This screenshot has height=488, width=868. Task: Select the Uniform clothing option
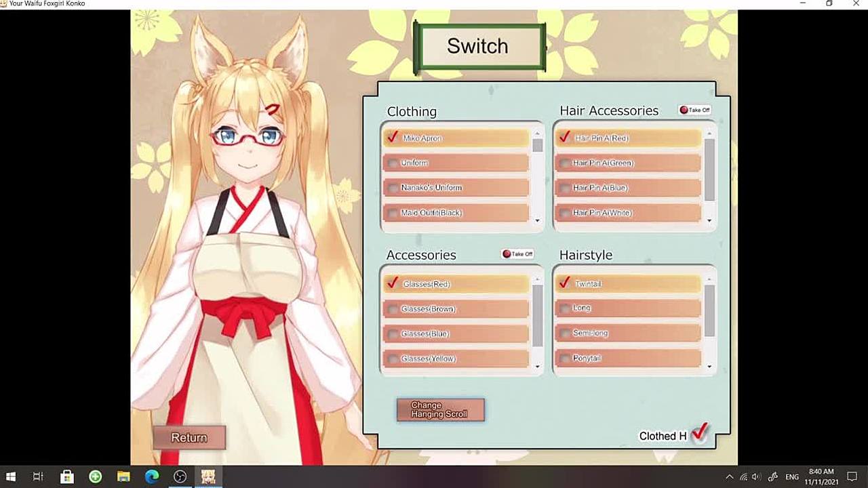(x=456, y=163)
